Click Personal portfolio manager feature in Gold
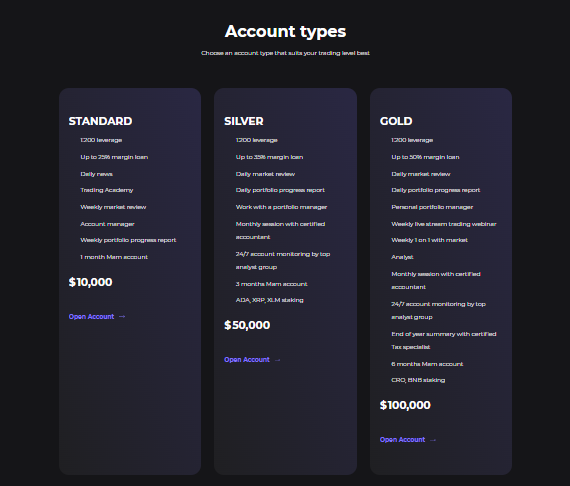The image size is (570, 486). [x=432, y=207]
